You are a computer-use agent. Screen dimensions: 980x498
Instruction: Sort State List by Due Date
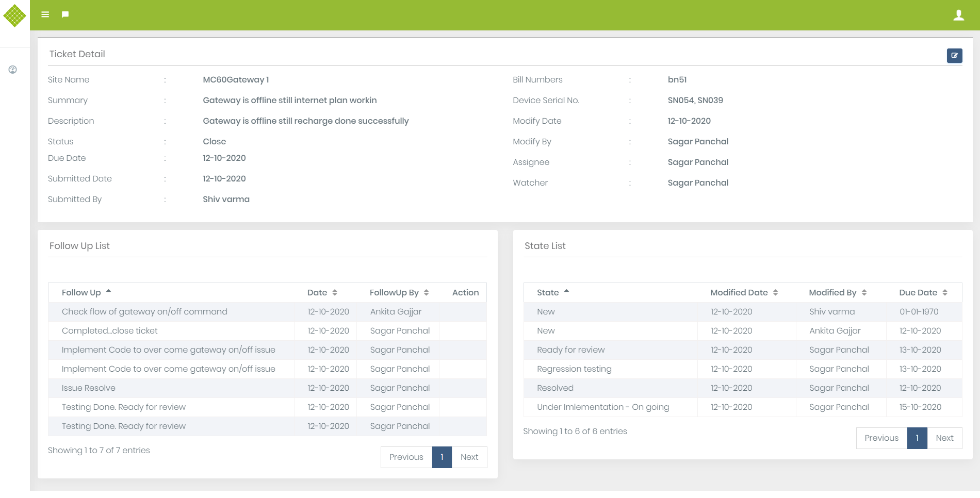[x=923, y=293]
